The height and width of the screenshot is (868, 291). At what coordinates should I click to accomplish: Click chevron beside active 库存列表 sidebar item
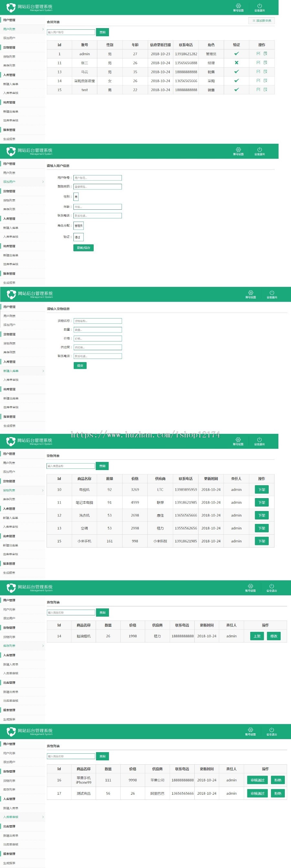click(x=43, y=646)
